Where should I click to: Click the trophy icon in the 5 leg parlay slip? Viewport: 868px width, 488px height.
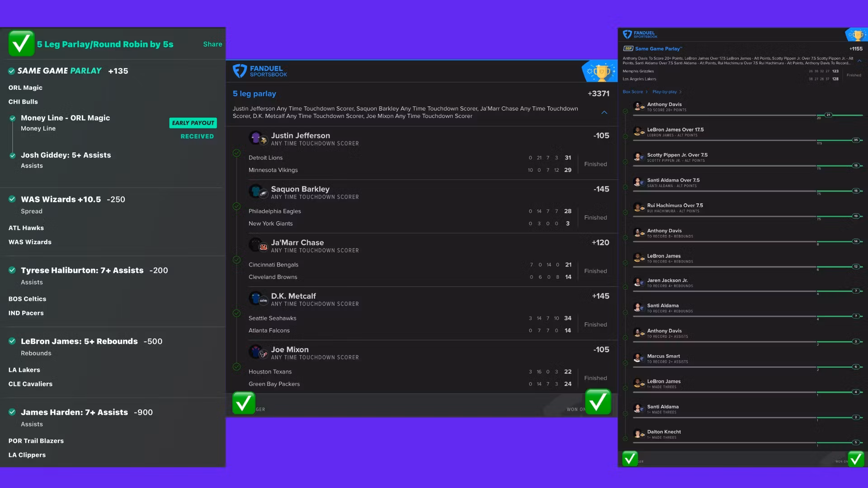coord(601,72)
